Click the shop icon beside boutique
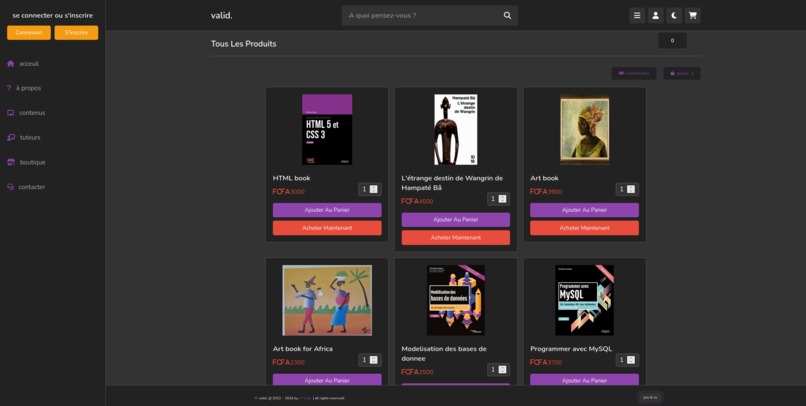The height and width of the screenshot is (406, 806). point(11,162)
